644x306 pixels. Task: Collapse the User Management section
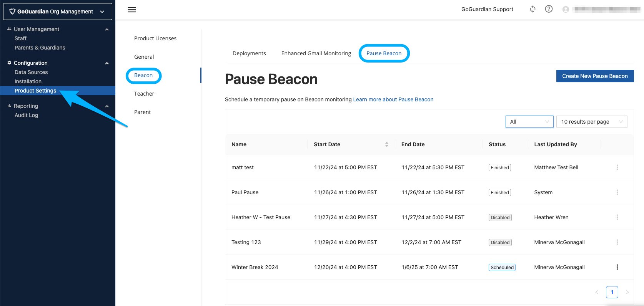pyautogui.click(x=107, y=30)
